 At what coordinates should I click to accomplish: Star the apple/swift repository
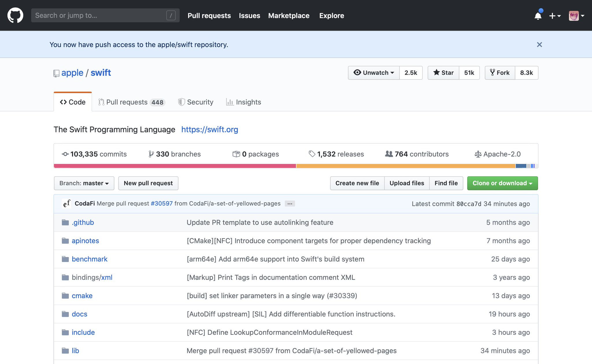coord(443,73)
